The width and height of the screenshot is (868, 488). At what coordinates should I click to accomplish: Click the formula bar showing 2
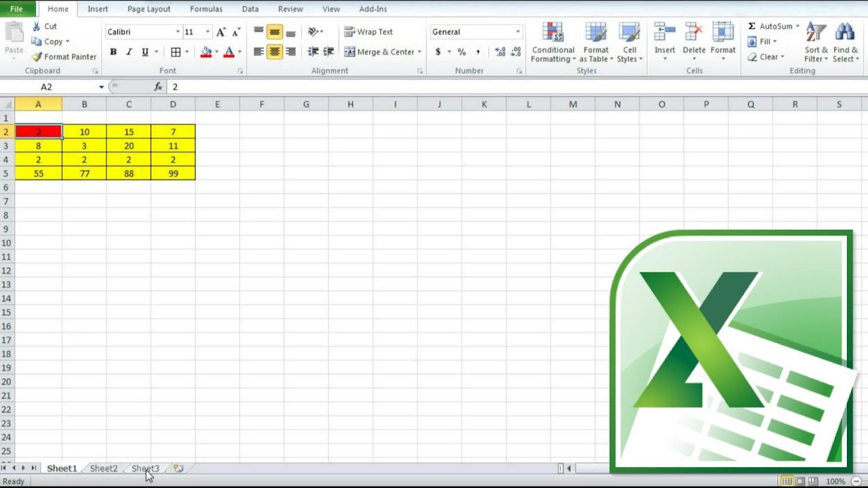pyautogui.click(x=517, y=87)
